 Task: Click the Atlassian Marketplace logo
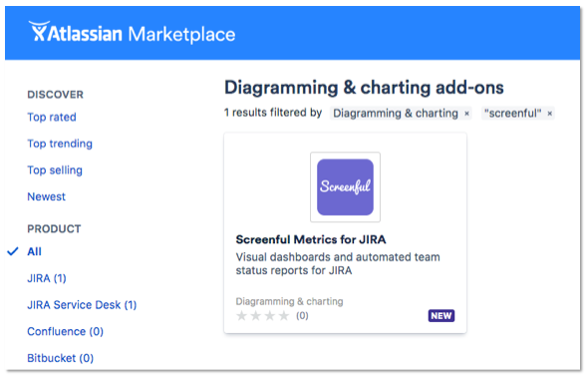click(132, 32)
